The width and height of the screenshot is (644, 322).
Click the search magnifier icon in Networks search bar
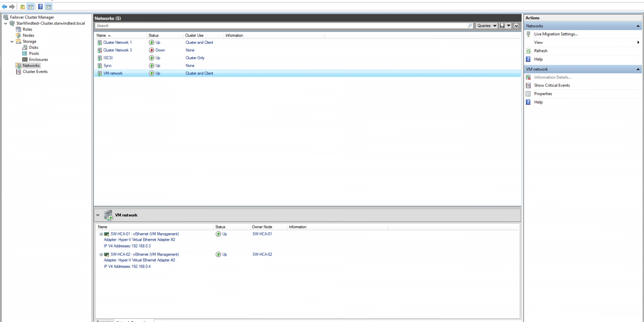pyautogui.click(x=470, y=26)
